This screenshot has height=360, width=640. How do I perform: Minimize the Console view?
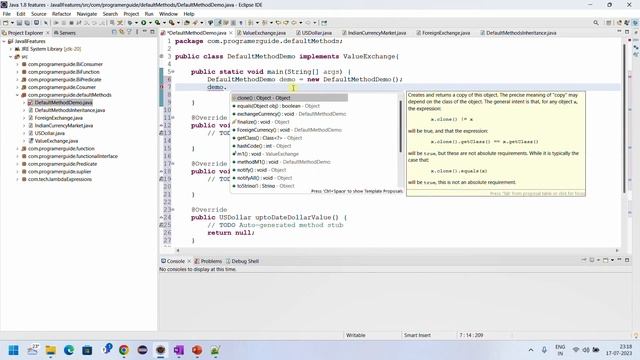click(619, 260)
